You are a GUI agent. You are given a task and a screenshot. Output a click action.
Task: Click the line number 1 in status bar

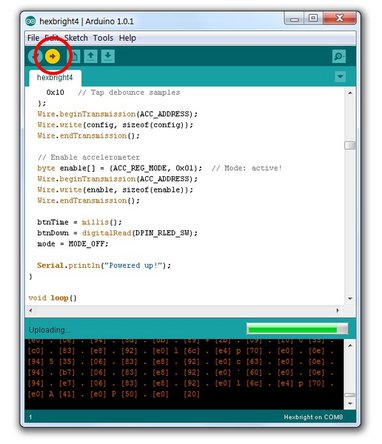tap(31, 417)
